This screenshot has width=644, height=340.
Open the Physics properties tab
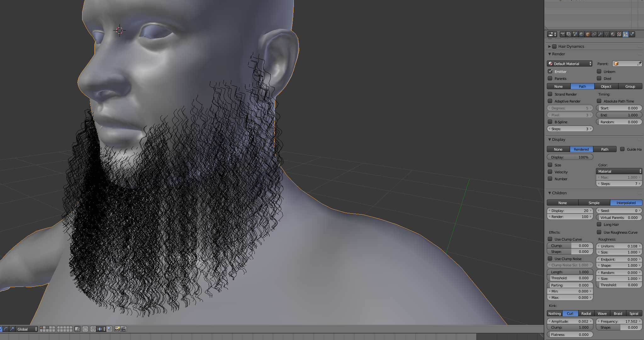click(x=632, y=34)
